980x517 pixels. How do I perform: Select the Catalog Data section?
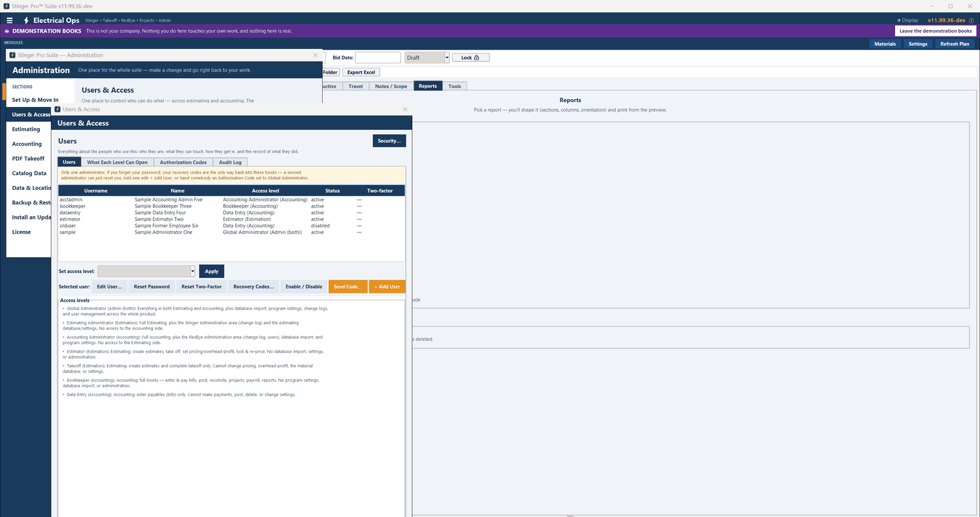coord(29,173)
